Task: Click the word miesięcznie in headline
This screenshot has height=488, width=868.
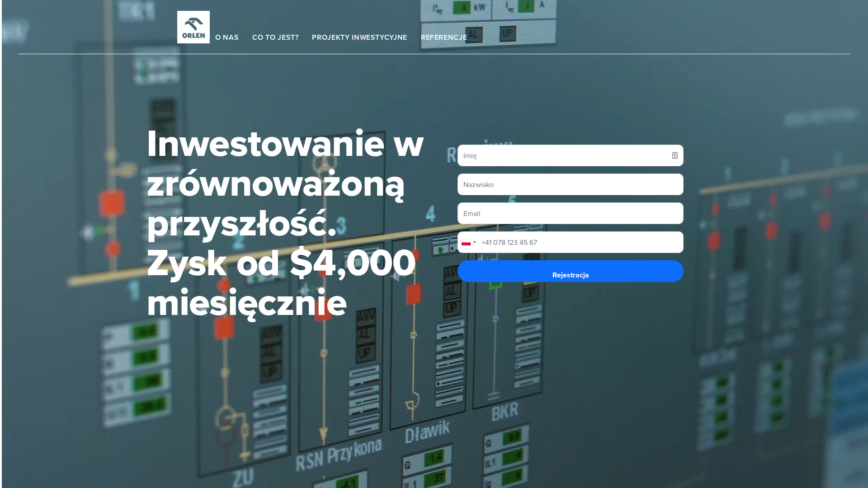Action: pyautogui.click(x=247, y=303)
